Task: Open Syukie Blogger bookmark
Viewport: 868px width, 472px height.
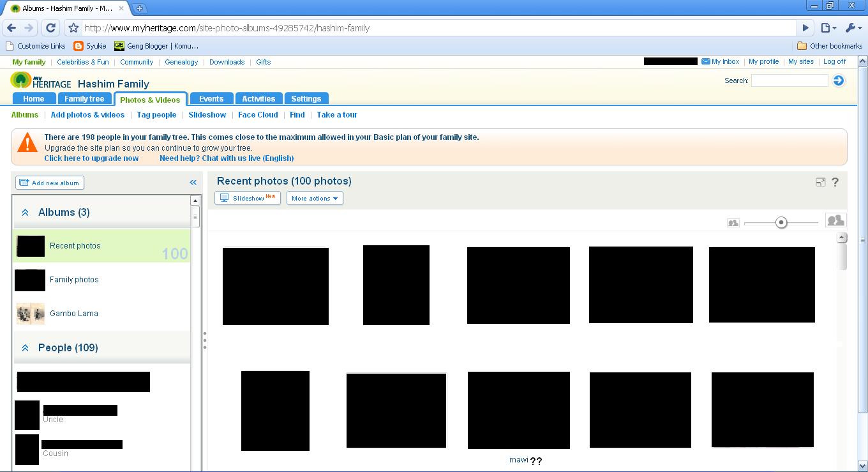Action: click(90, 46)
